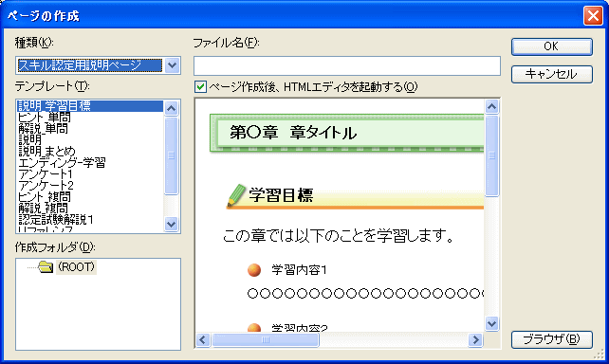Click the OK button
The width and height of the screenshot is (609, 364).
tap(551, 46)
